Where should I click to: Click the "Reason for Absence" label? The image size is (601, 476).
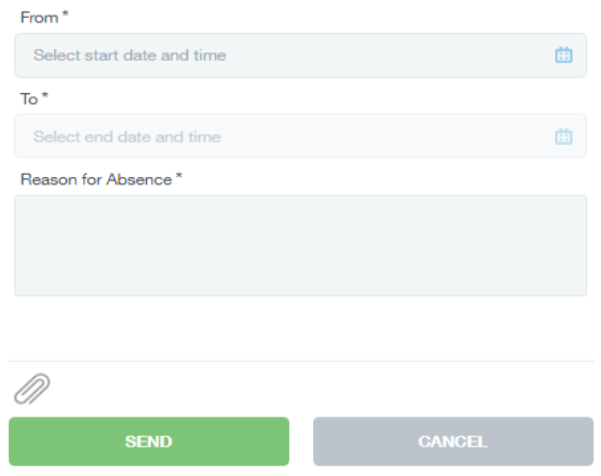96,179
